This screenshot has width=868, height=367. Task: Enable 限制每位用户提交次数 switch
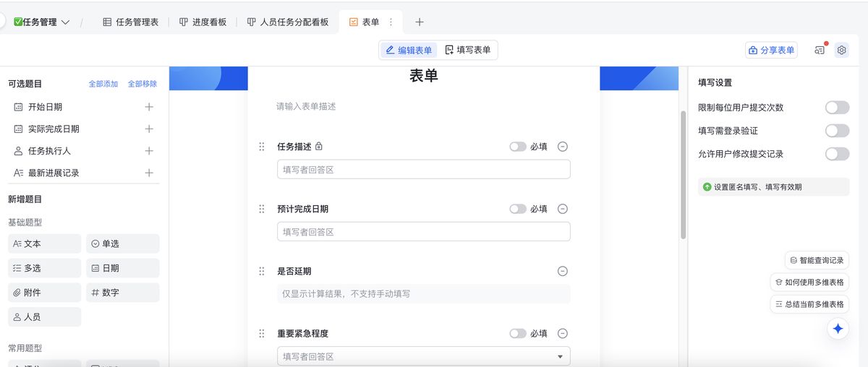[837, 108]
